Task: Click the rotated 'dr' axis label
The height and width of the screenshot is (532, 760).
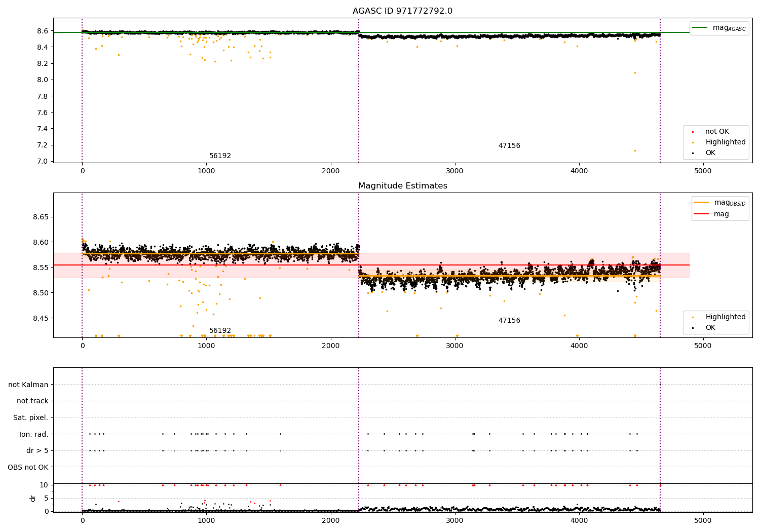Action: [33, 498]
